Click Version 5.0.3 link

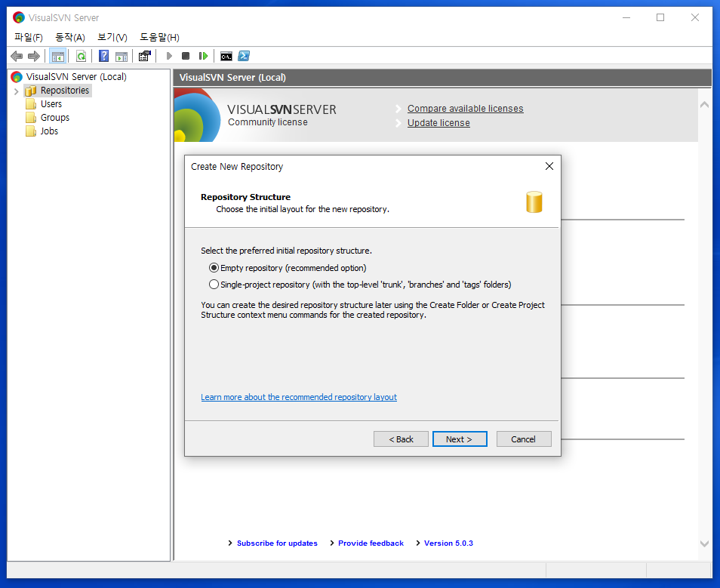click(x=448, y=543)
